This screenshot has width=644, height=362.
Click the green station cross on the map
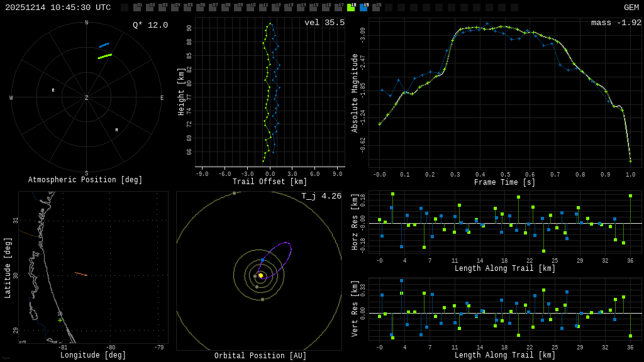(x=60, y=320)
